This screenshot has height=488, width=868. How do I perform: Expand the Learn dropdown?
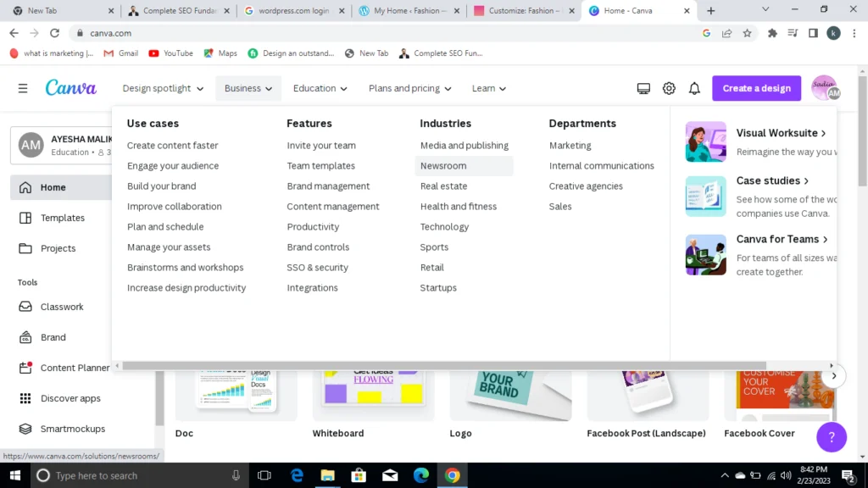pyautogui.click(x=489, y=88)
